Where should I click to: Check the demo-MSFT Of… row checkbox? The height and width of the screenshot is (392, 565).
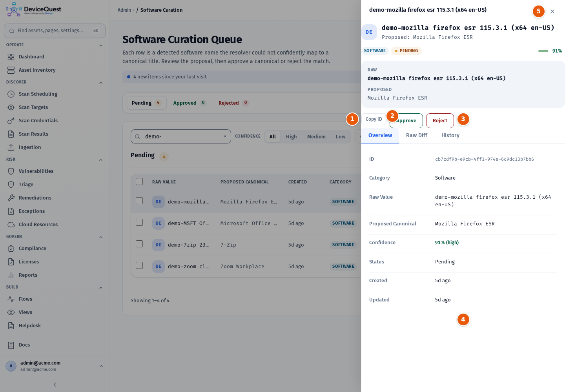click(139, 222)
